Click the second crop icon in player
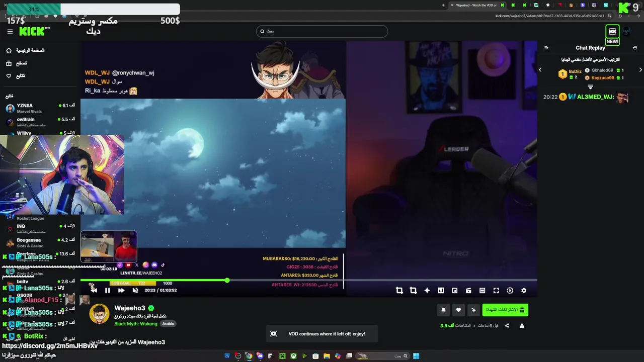Image resolution: width=644 pixels, height=362 pixels. pos(413,291)
